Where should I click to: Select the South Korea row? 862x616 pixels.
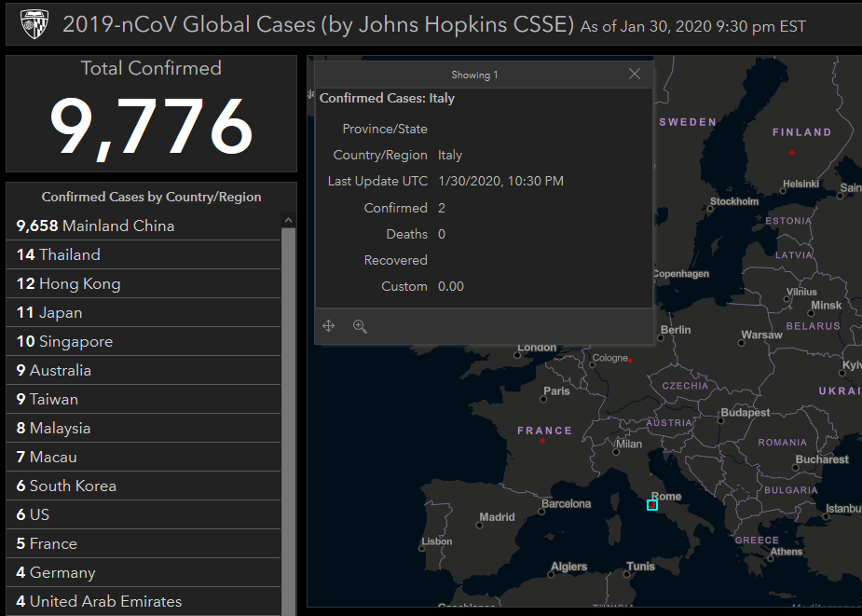pyautogui.click(x=144, y=486)
